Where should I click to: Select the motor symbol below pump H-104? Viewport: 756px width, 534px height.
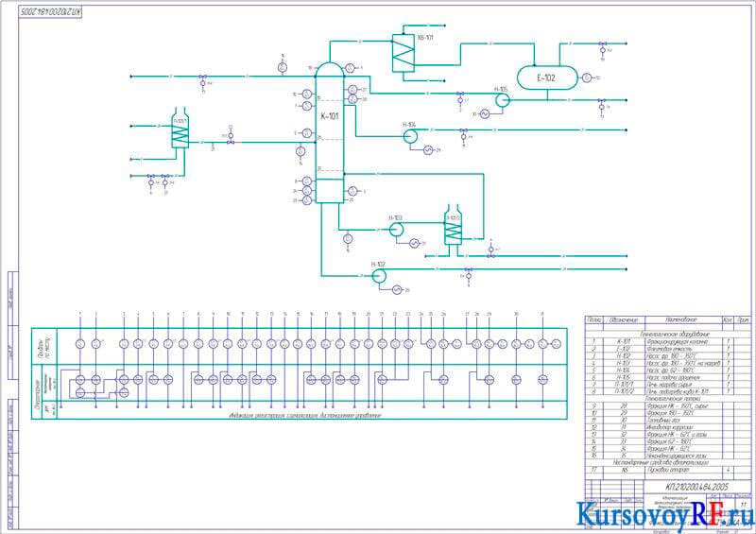point(428,150)
